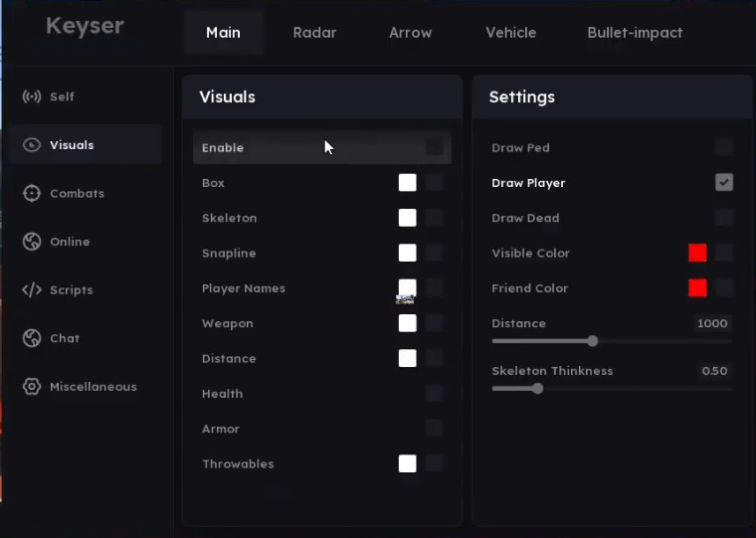
Task: Enable the Health checkbox
Action: [435, 394]
